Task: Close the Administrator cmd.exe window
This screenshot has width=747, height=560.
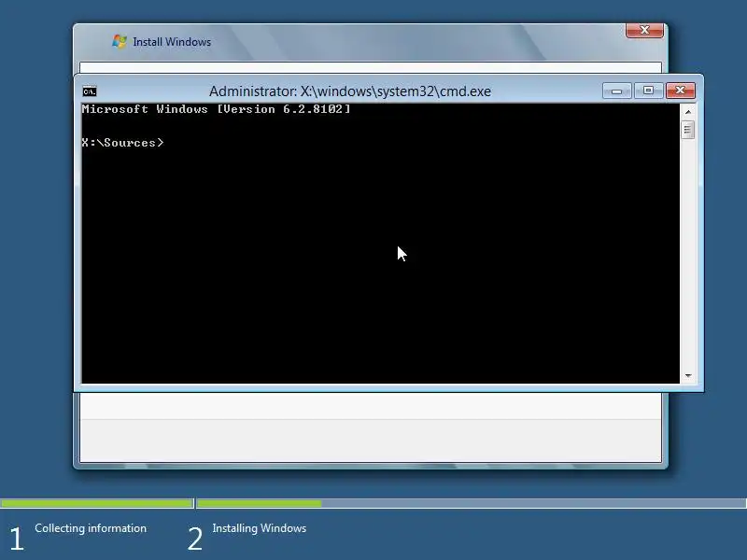Action: 681,91
